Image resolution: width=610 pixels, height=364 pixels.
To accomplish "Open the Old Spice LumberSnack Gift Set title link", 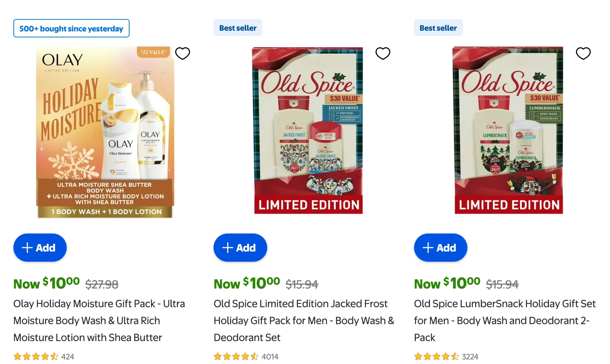I will pos(504,320).
